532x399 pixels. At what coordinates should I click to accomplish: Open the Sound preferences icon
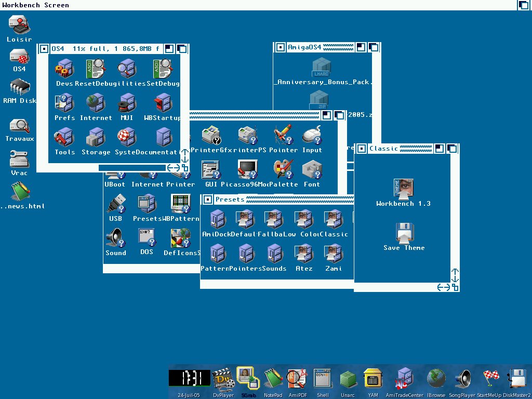[x=116, y=237]
